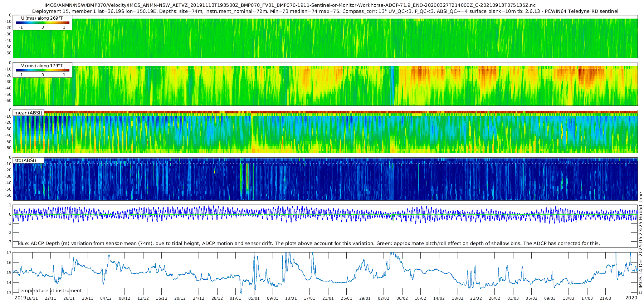Screen dimensions: 644x304
Task: Select the mean(ABSI) panel label
Action: click(x=28, y=113)
